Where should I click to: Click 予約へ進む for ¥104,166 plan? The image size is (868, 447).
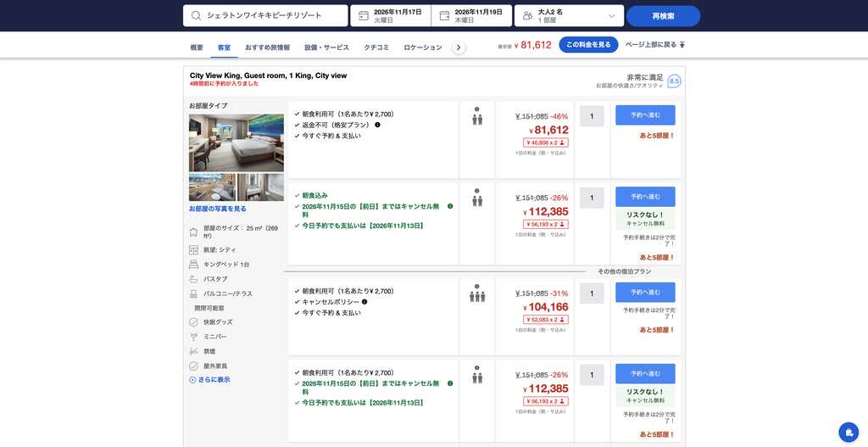click(x=645, y=293)
